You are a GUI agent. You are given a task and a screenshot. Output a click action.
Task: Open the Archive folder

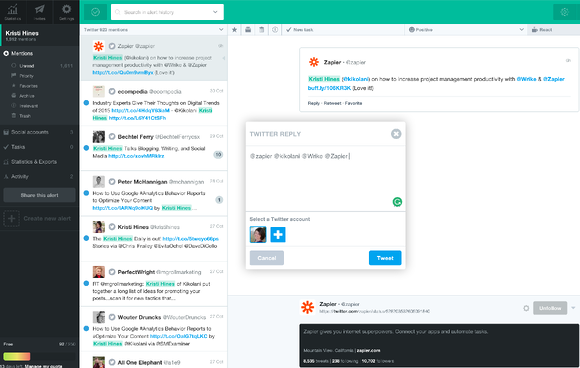27,96
